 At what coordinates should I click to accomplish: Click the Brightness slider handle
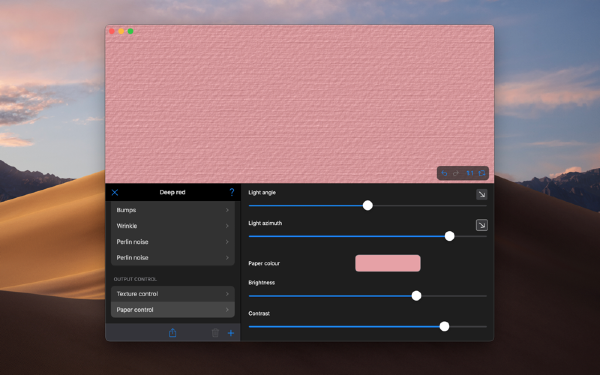point(416,296)
